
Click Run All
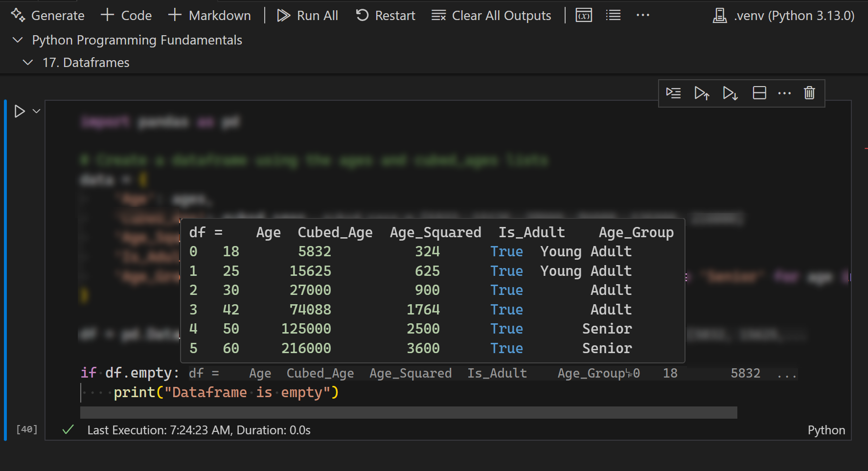coord(307,15)
